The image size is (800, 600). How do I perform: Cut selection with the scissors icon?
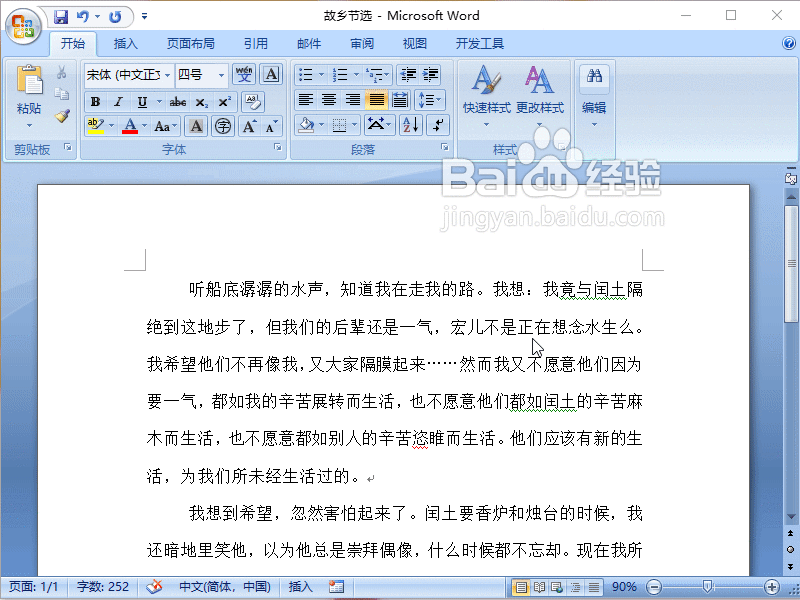click(x=62, y=72)
